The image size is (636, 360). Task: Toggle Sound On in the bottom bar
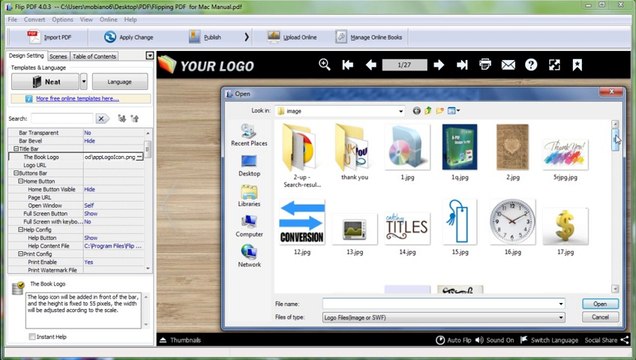(494, 340)
